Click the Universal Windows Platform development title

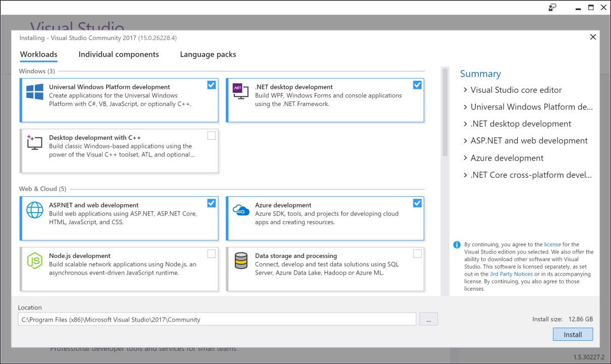110,87
